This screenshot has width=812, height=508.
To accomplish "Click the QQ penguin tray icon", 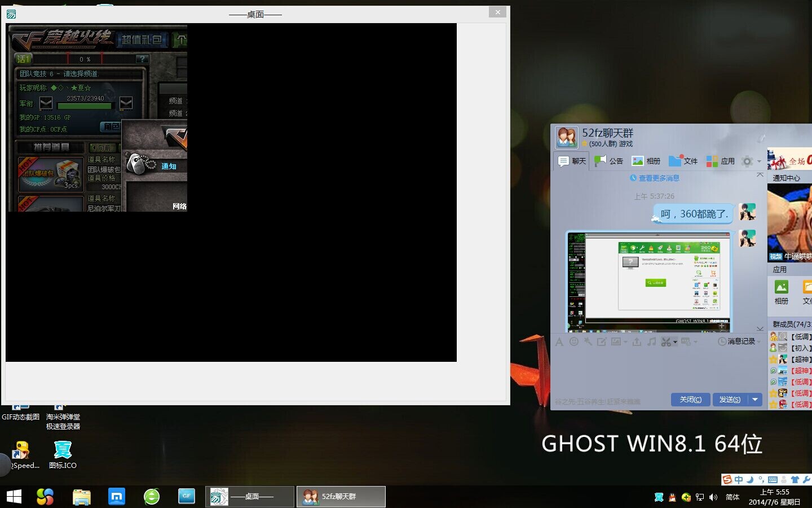I will [672, 497].
